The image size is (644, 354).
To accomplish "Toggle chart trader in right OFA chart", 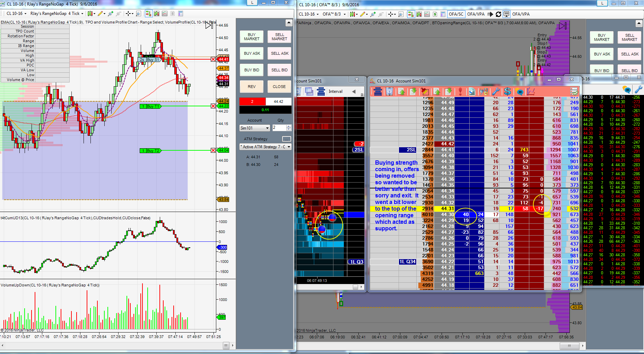I will pyautogui.click(x=411, y=14).
